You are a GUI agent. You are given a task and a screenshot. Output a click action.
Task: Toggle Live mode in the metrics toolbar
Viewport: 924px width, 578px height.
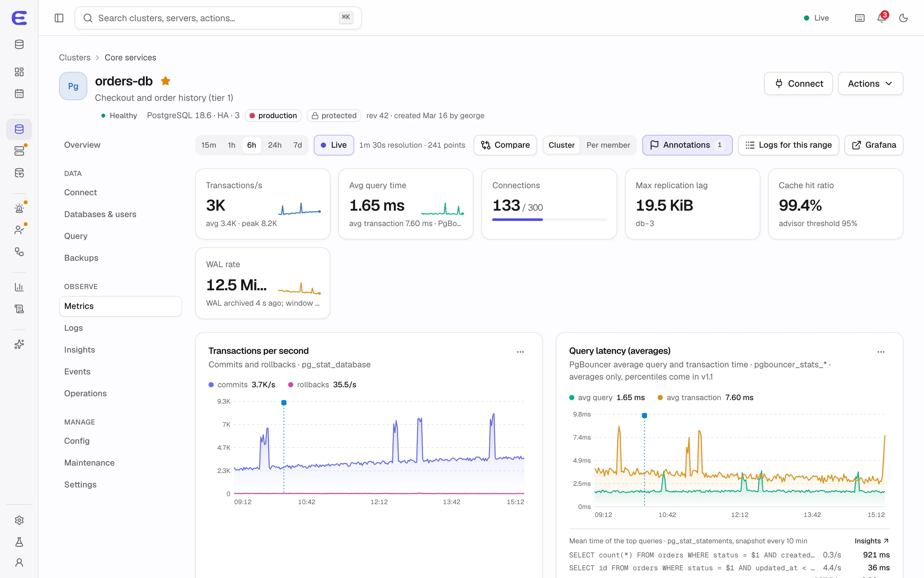point(334,145)
